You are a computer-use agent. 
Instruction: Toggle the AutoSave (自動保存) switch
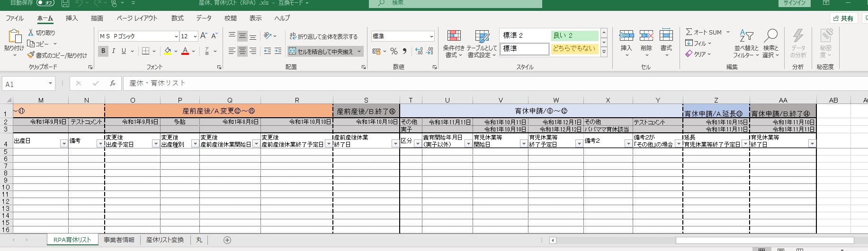pos(45,3)
